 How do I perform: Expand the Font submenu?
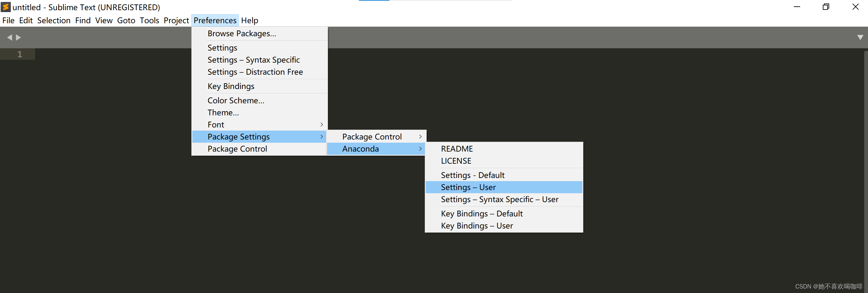(260, 125)
